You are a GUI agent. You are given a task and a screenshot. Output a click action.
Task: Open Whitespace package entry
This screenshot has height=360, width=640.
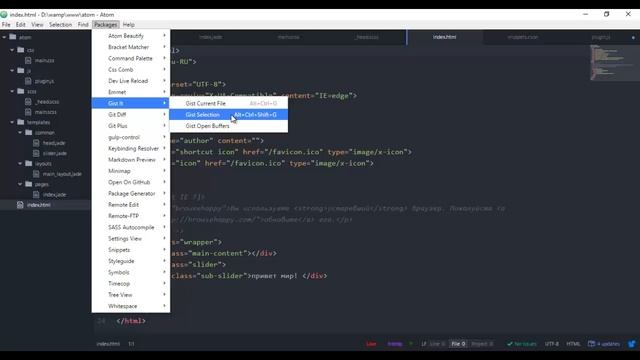coord(131,306)
